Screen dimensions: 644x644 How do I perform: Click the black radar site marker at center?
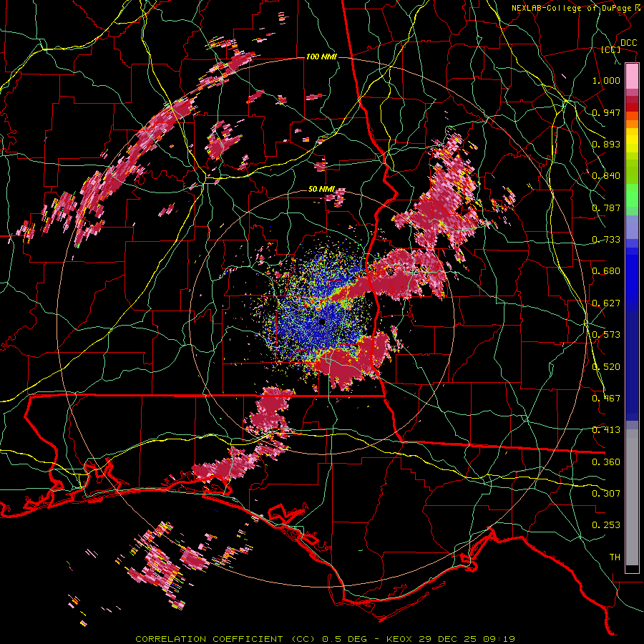[322, 322]
